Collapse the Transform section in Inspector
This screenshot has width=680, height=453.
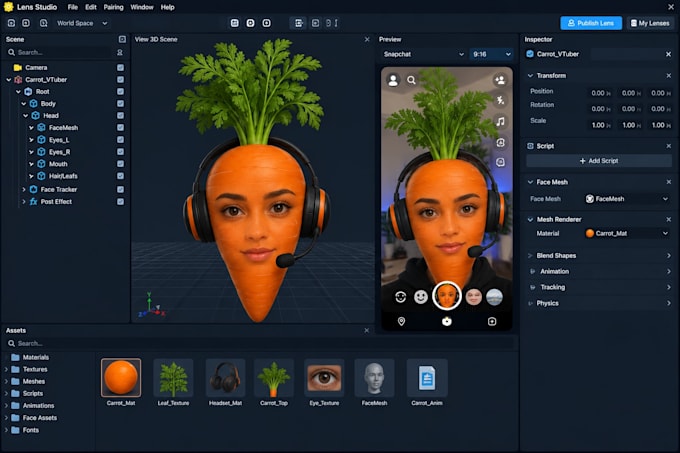click(530, 75)
